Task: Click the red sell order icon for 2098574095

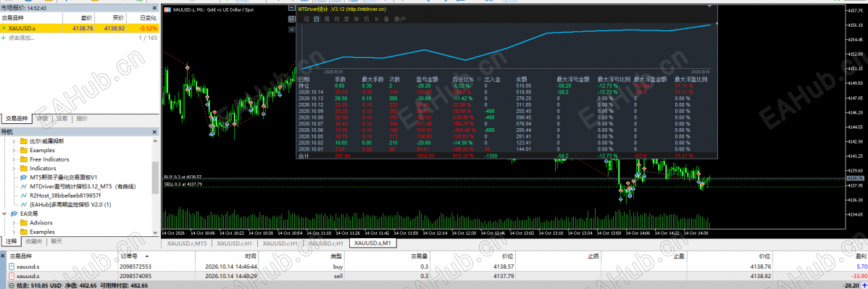Action: tap(12, 275)
